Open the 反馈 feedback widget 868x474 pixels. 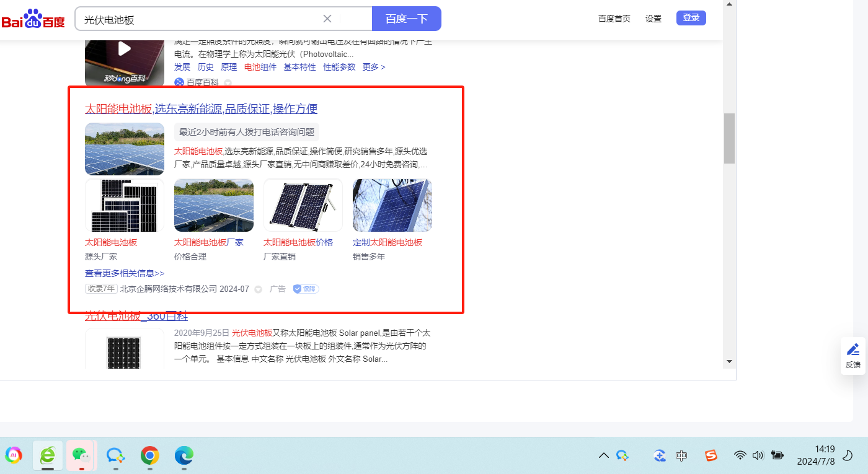853,356
